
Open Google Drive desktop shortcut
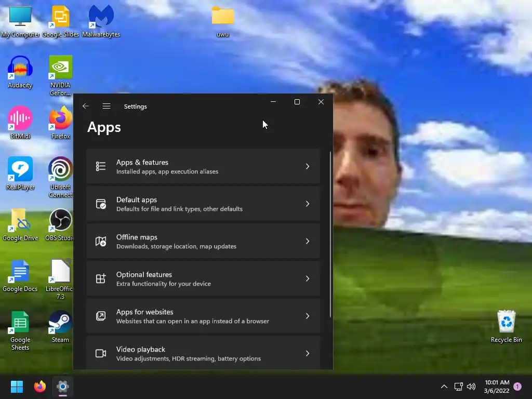coord(20,224)
